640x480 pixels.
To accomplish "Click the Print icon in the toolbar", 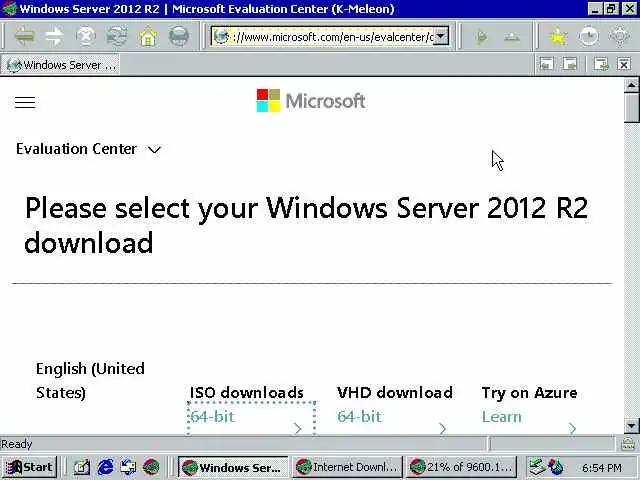I will pos(179,37).
